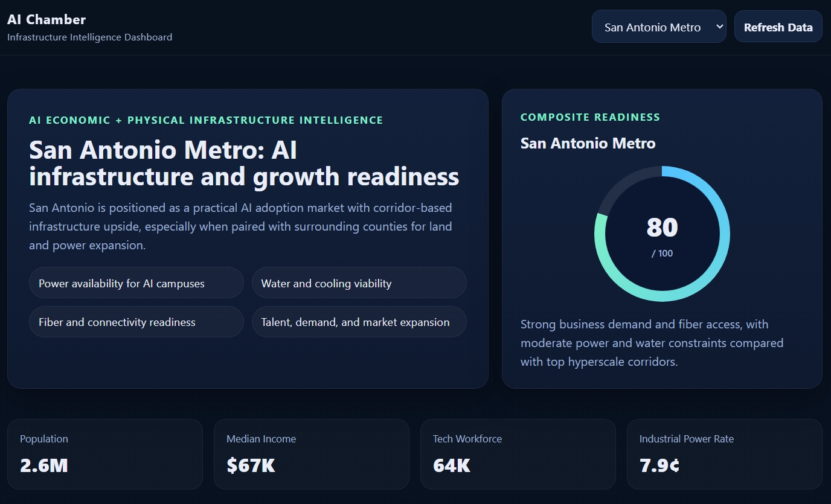Select the Power availability for AI campuses chip
This screenshot has height=504, width=831.
136,282
